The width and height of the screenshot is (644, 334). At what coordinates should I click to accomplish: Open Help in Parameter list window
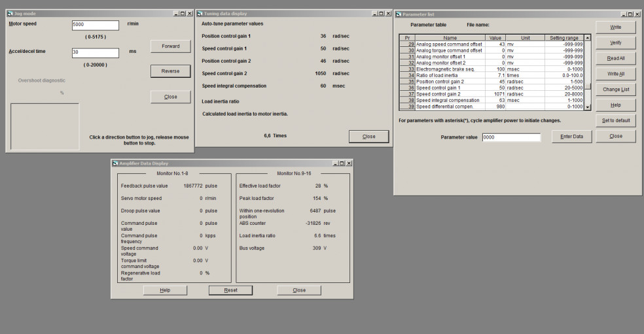point(616,105)
